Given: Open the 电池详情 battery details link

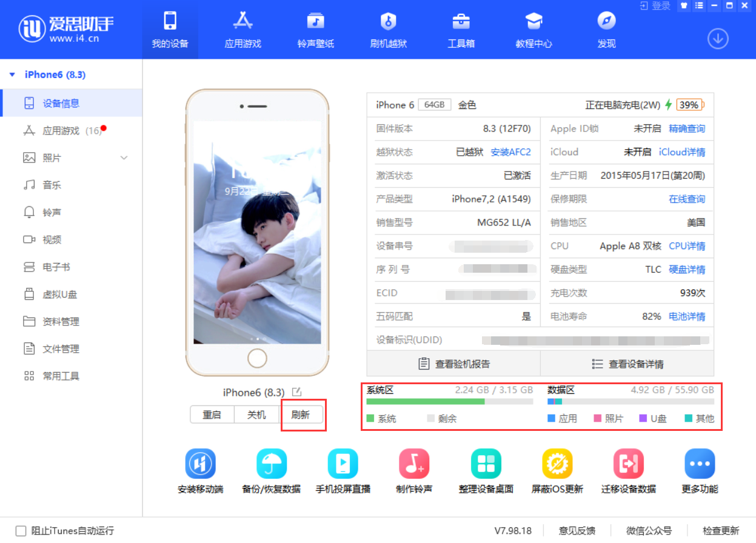Looking at the screenshot, I should tap(687, 316).
